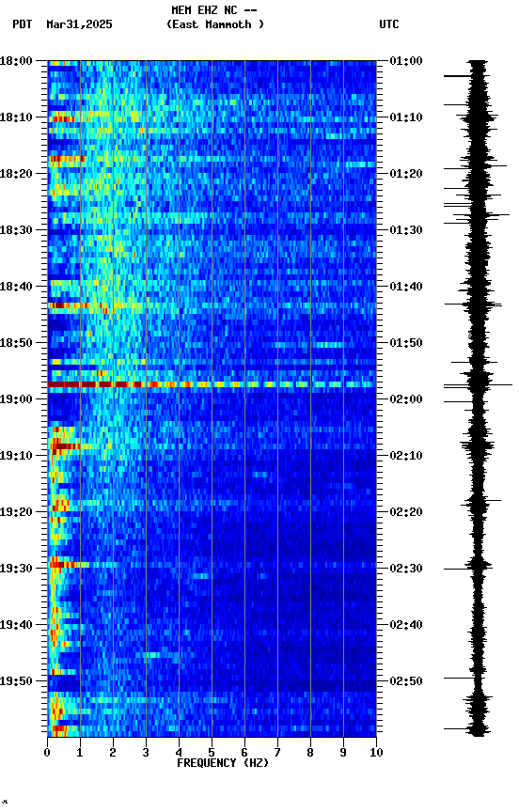Click the 02:30 UTC time label
The image size is (519, 812).
(406, 569)
